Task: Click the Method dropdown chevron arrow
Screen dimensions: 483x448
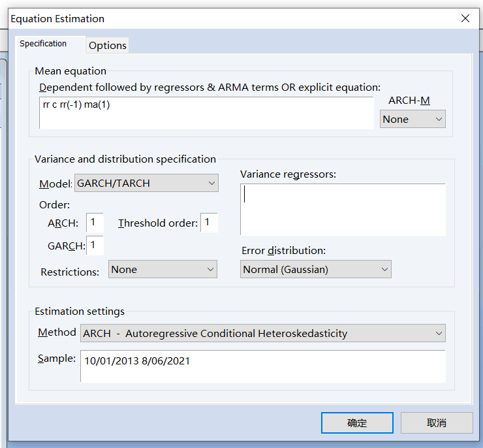Action: coord(439,333)
